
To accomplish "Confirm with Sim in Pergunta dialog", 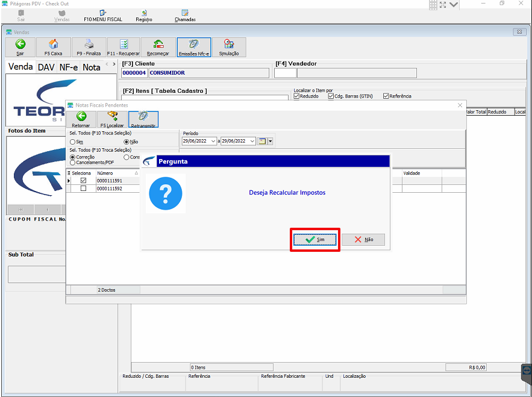I will (315, 240).
